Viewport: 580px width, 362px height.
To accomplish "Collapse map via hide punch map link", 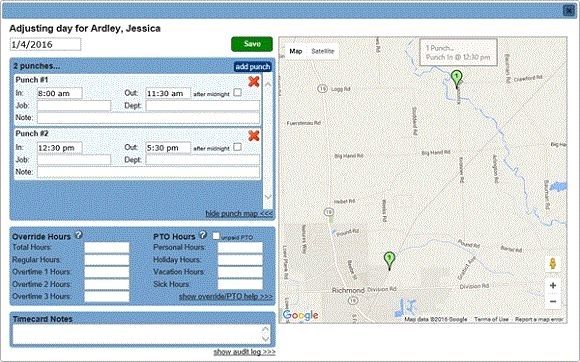I will (x=239, y=213).
